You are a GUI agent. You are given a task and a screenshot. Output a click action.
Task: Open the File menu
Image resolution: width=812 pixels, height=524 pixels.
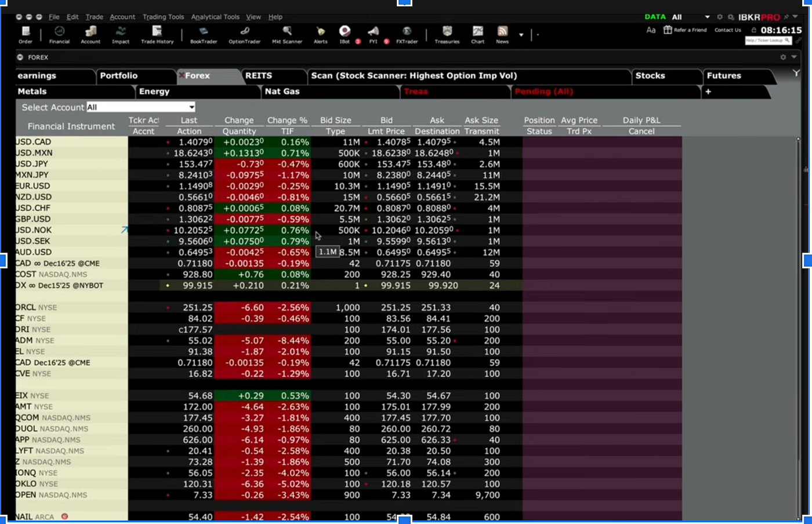54,17
